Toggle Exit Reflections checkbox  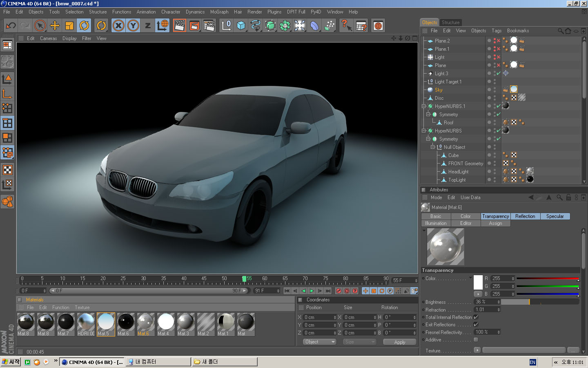pos(476,324)
